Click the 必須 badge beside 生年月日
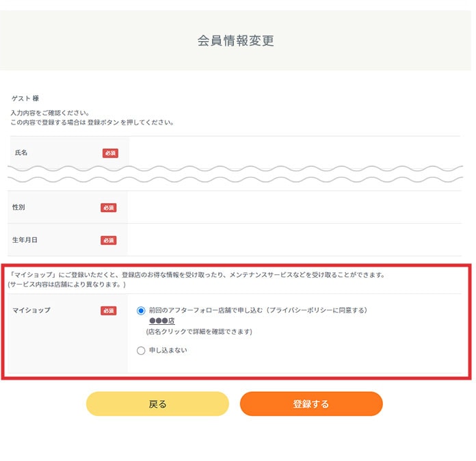 (108, 240)
